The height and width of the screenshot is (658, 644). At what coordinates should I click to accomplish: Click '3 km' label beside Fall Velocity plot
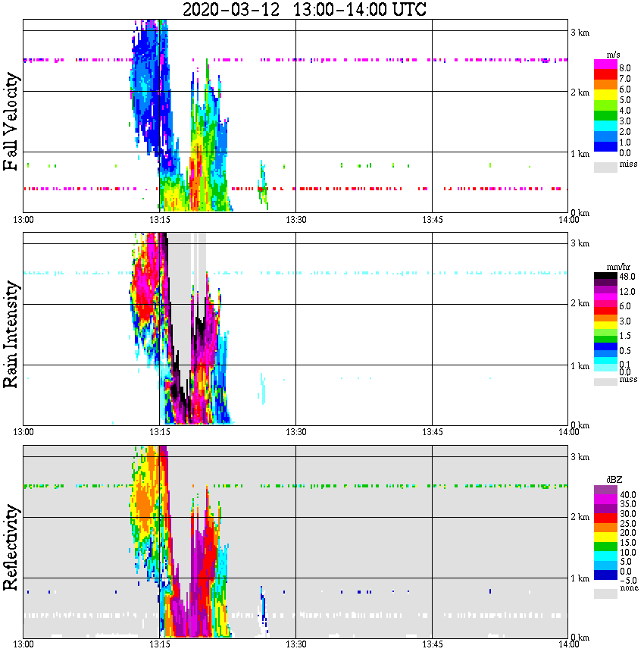(x=580, y=33)
